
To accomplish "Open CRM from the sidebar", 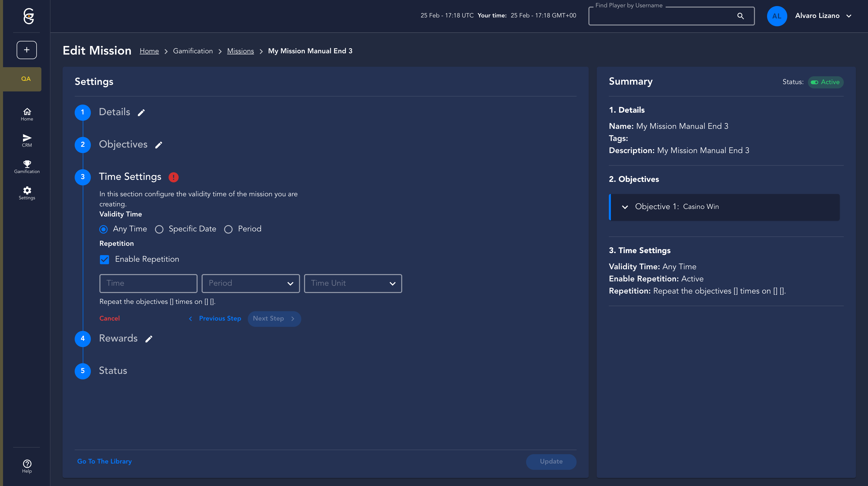I will click(27, 140).
